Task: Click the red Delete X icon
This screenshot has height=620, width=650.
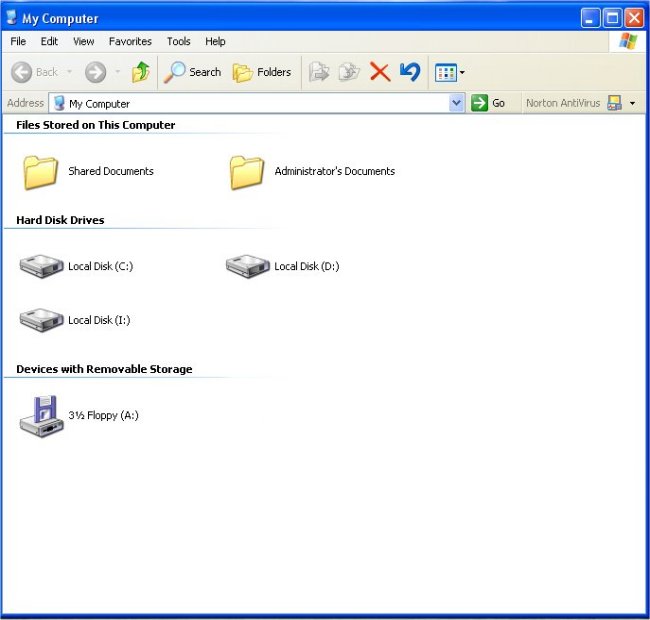Action: 380,72
